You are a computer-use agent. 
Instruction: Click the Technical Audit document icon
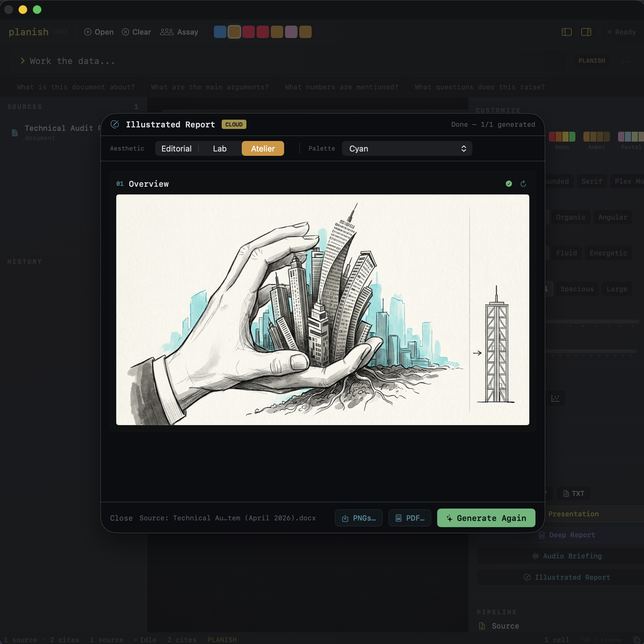(x=14, y=132)
